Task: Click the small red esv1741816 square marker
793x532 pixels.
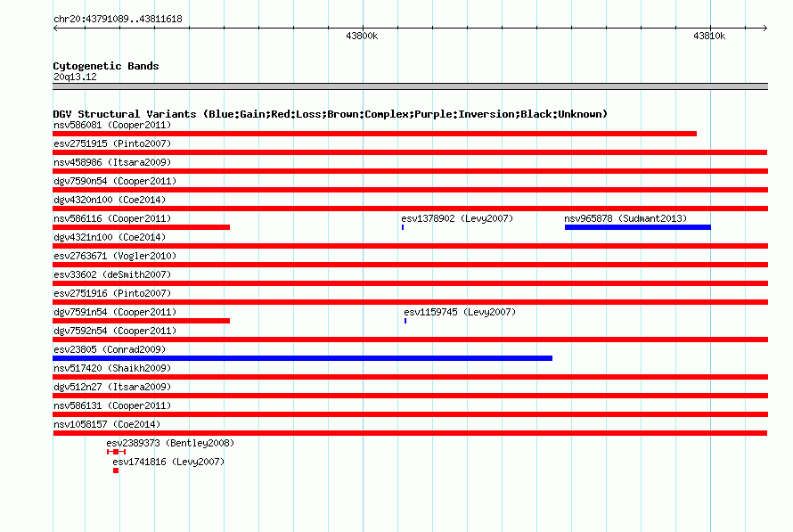Action: [116, 471]
